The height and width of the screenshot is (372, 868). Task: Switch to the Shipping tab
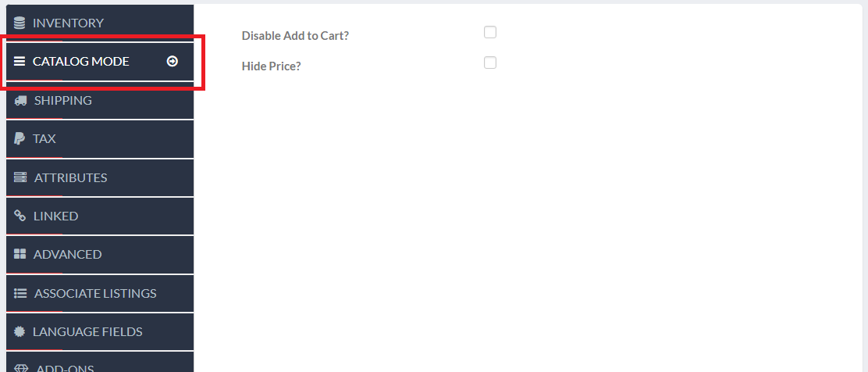(100, 100)
